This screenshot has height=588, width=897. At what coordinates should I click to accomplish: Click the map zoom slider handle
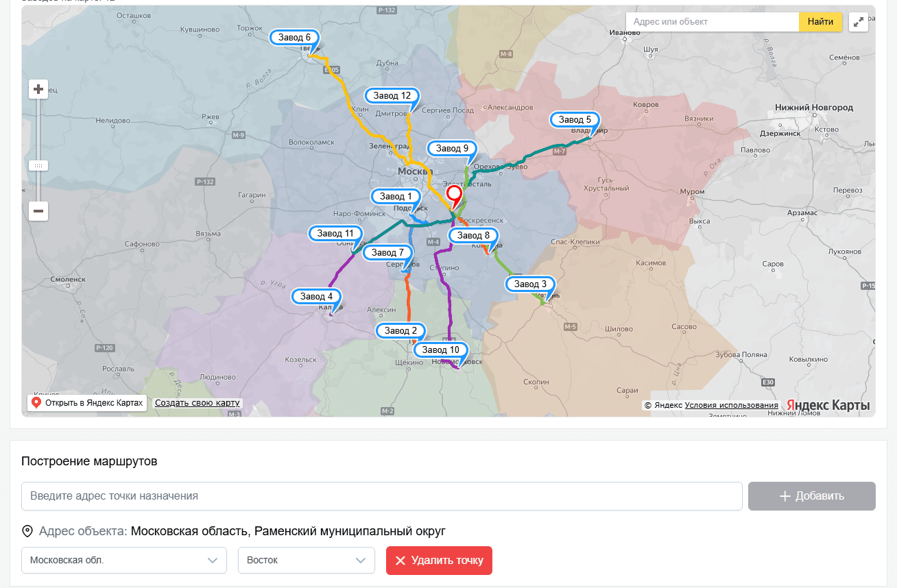tap(38, 165)
